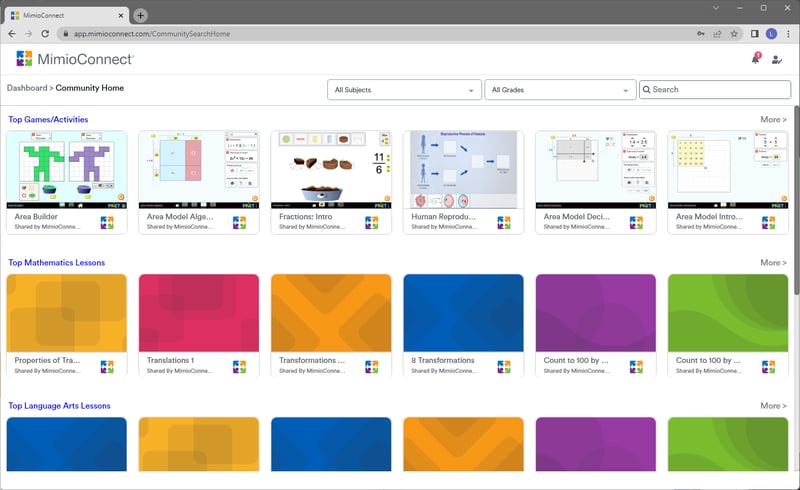The width and height of the screenshot is (800, 490).
Task: Click Mimio icon on Fractions: Intro card
Action: click(x=371, y=223)
